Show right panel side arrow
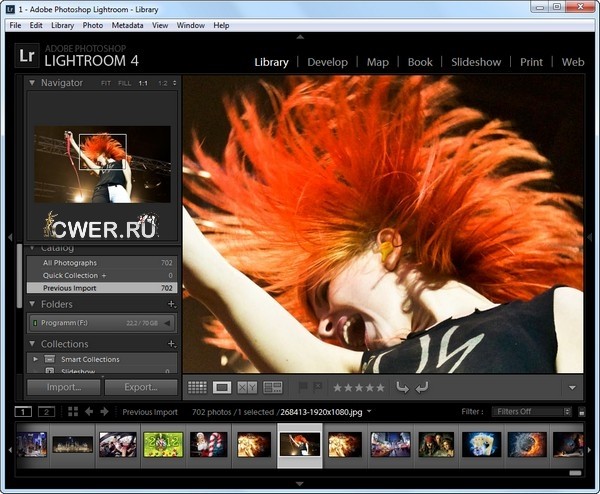This screenshot has width=600, height=494. tap(590, 237)
